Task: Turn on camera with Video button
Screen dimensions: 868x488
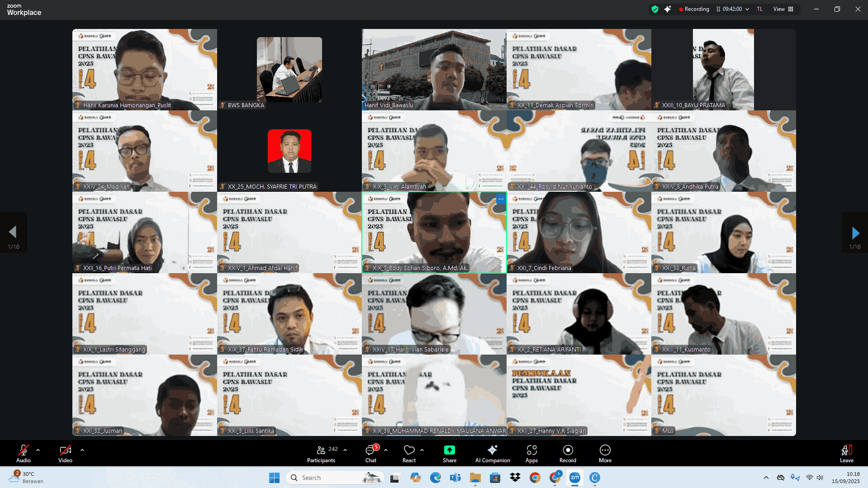Action: [65, 454]
